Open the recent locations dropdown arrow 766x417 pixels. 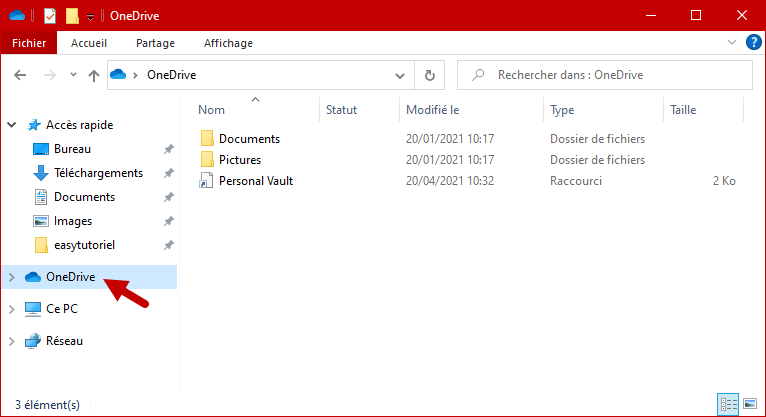(73, 75)
